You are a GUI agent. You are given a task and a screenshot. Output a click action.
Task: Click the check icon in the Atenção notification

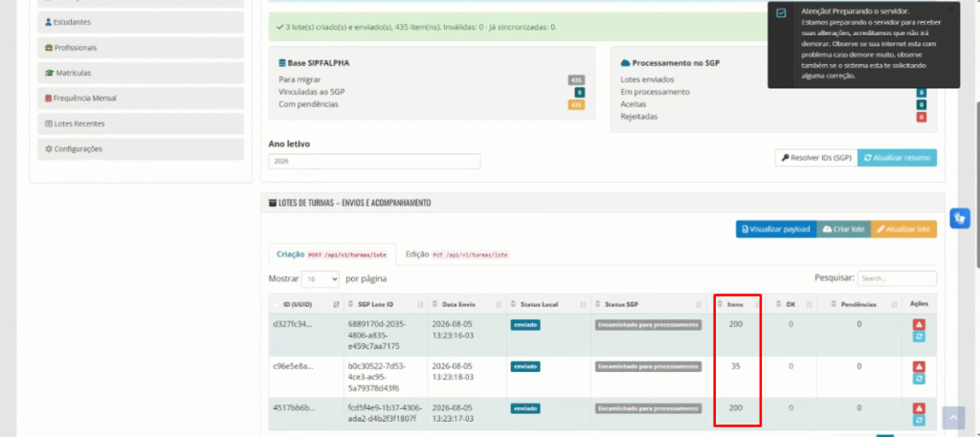[781, 13]
